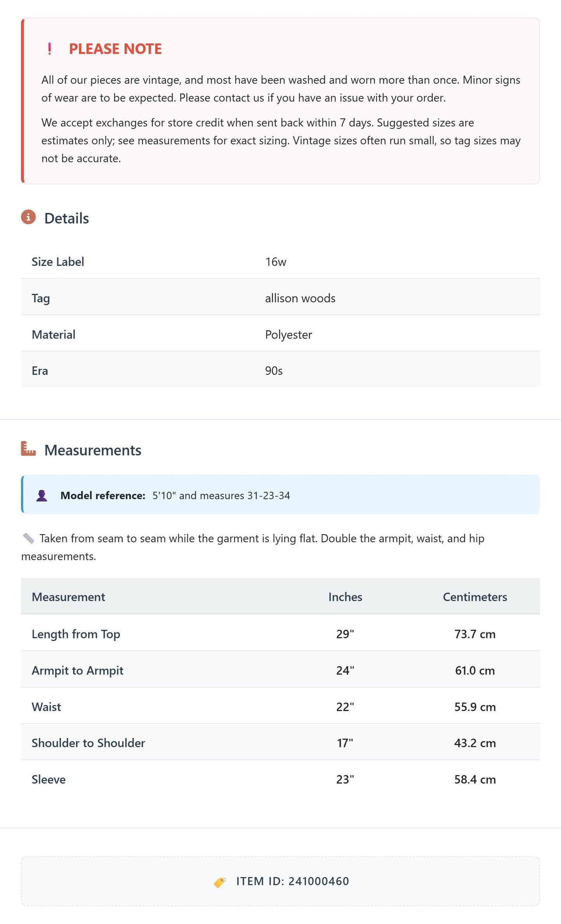The height and width of the screenshot is (924, 561).
Task: Click the red exclamation mark icon
Action: pos(49,49)
